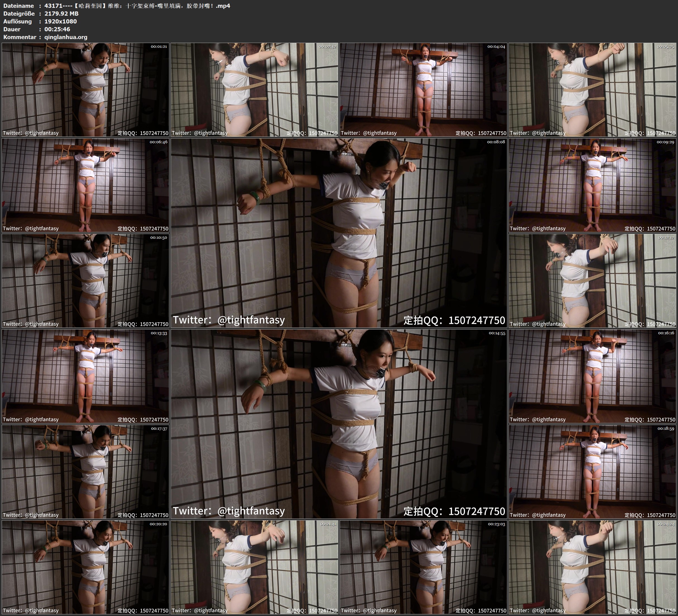Image resolution: width=678 pixels, height=616 pixels.
Task: Open the large frame timestamped 00:08:08
Action: [339, 233]
